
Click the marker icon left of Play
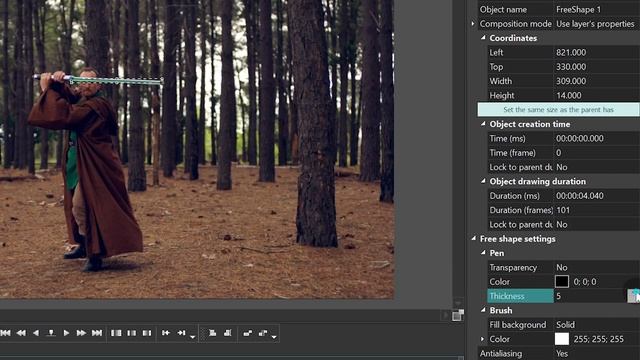pos(51,333)
